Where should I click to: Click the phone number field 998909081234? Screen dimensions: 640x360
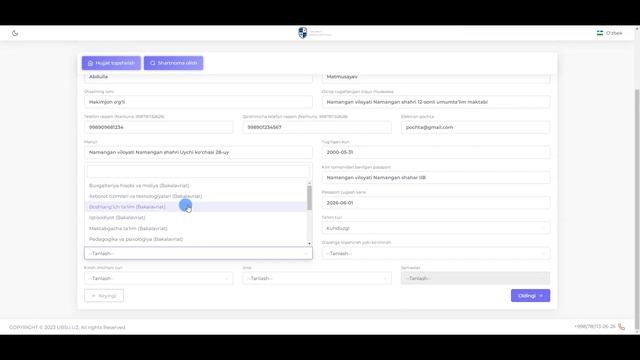158,127
